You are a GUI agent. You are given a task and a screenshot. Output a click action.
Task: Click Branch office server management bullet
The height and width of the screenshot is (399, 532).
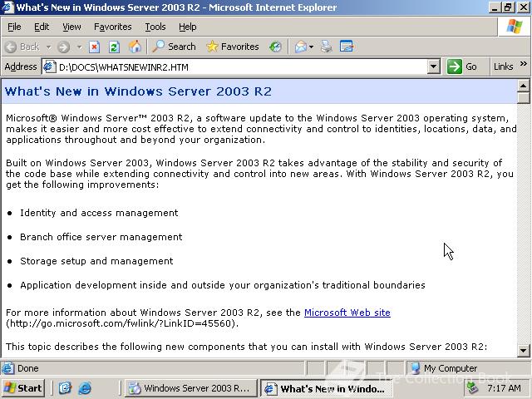tap(101, 237)
